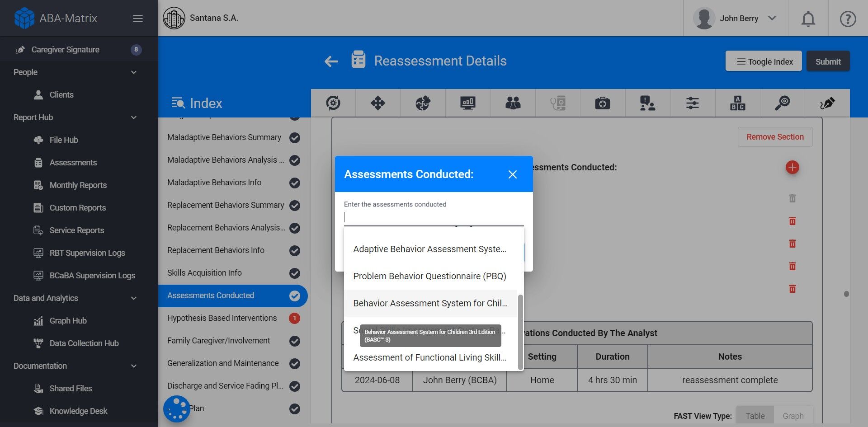
Task: Click the target goal icon in the section toolbar
Action: (x=333, y=103)
